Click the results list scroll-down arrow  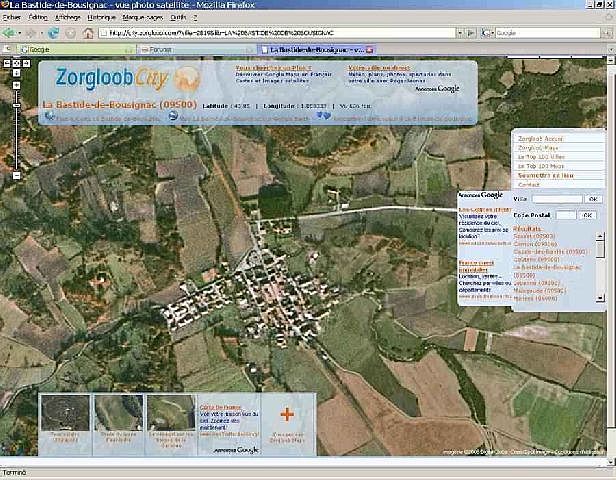click(600, 298)
